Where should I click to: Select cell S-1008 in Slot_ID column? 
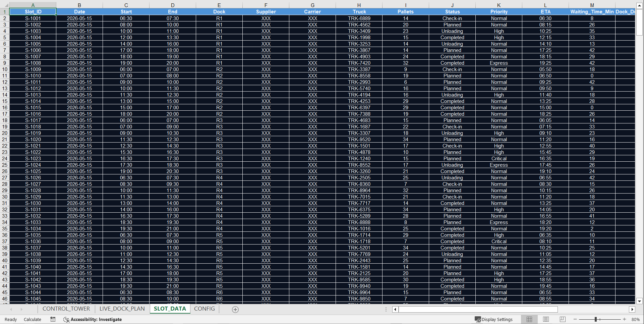point(33,63)
